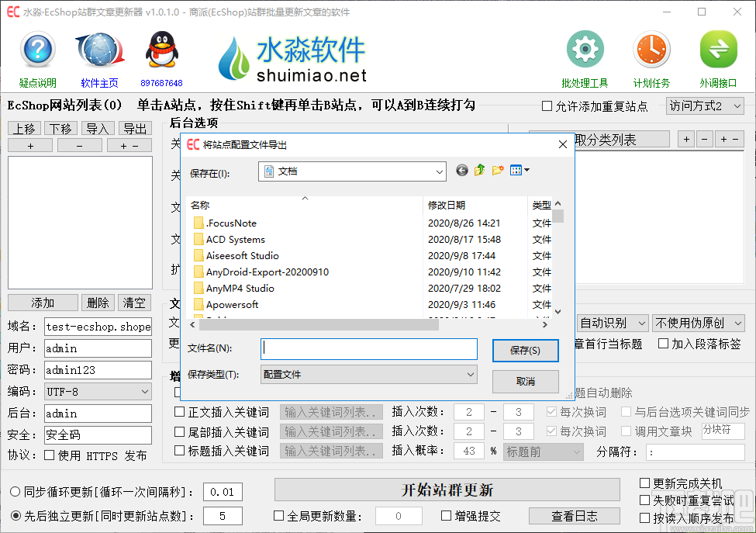Click the 保存(S) button
The height and width of the screenshot is (533, 756).
[525, 350]
